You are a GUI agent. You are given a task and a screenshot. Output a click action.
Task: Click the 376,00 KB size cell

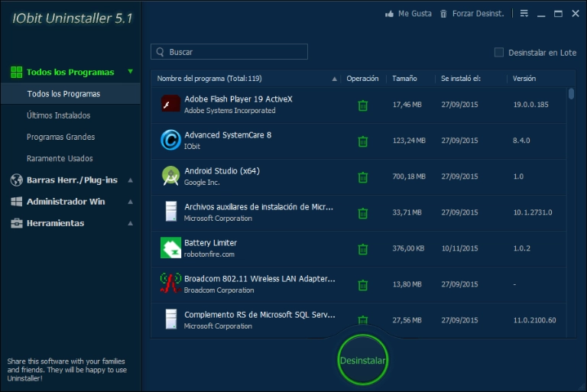tap(408, 248)
